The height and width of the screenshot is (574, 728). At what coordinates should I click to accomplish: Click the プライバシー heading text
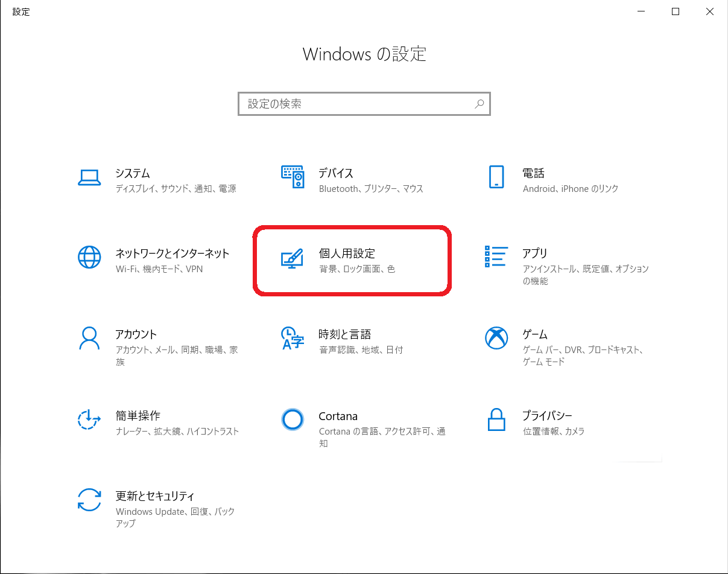(x=548, y=416)
